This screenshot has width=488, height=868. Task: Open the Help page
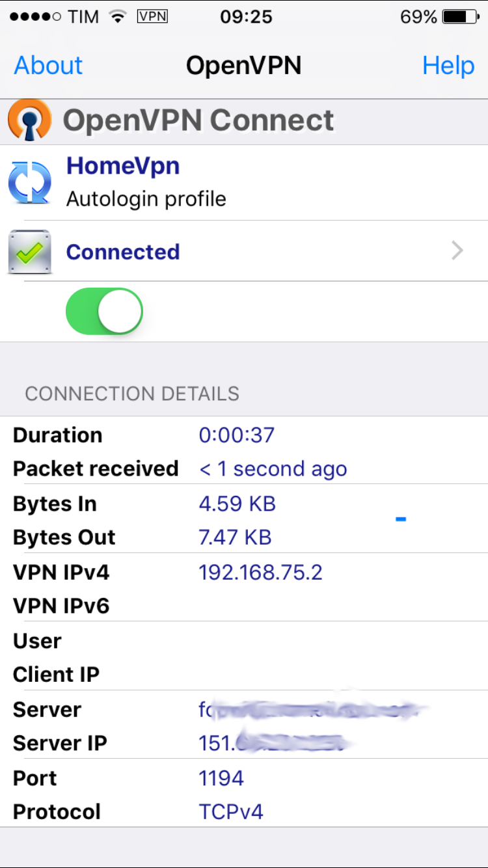(x=448, y=66)
